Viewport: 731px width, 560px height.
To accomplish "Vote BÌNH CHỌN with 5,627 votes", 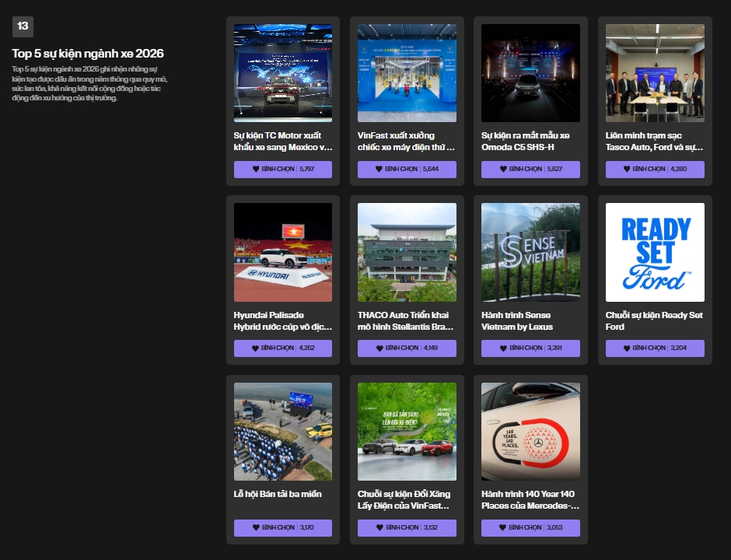I will pyautogui.click(x=530, y=170).
